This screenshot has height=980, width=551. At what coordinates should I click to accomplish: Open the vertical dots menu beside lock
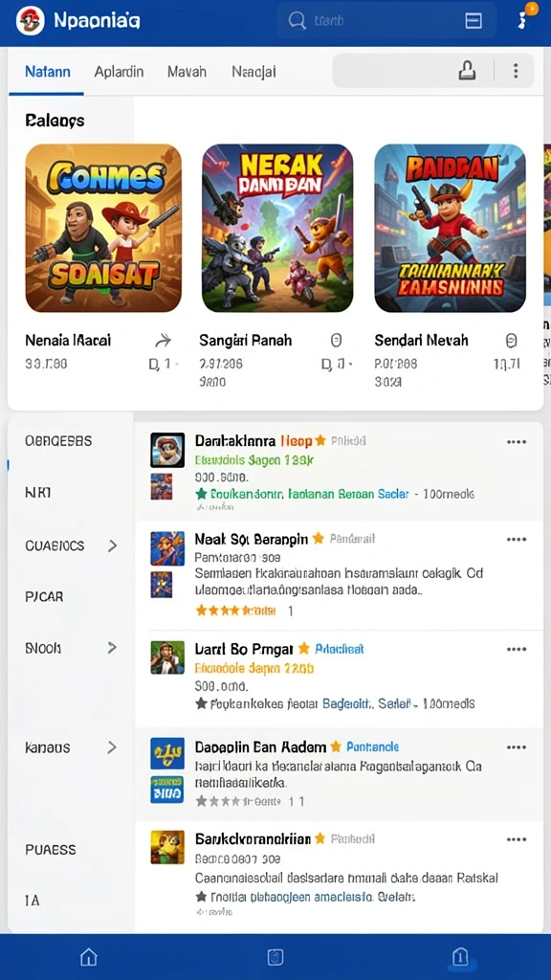(x=516, y=71)
